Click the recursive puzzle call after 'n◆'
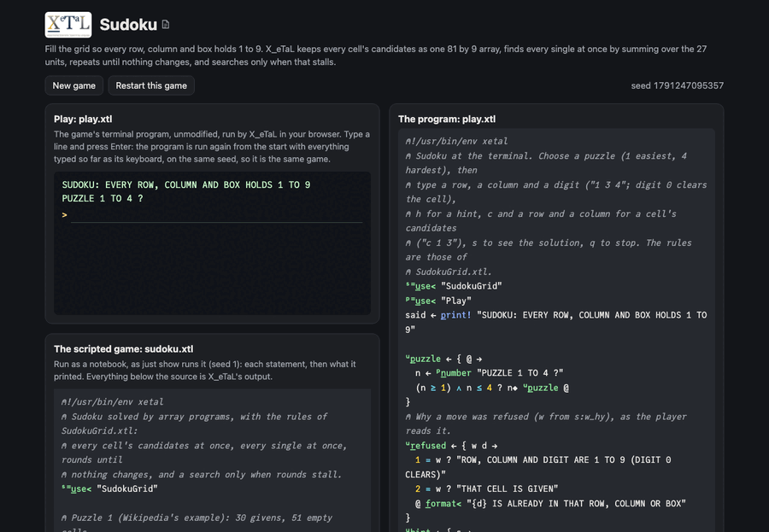 point(543,388)
